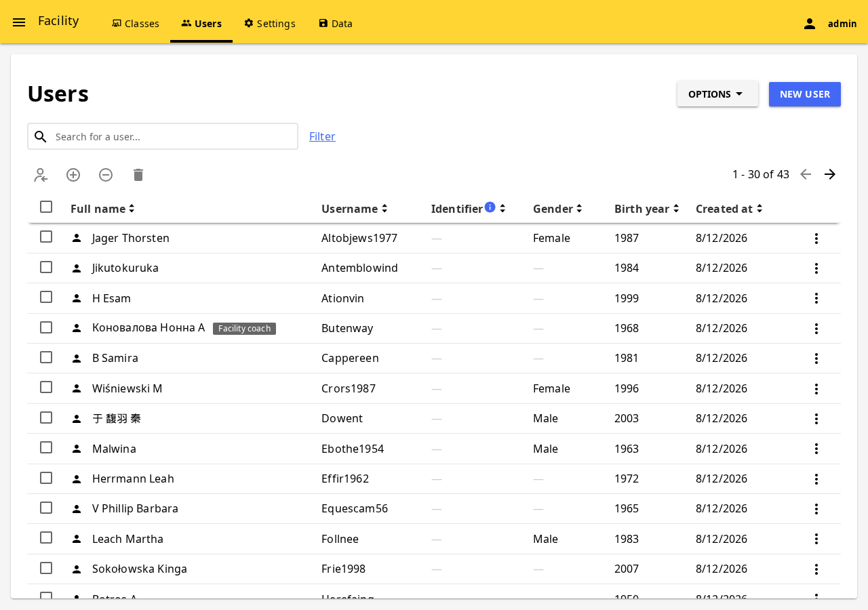Toggle the select-all users checkbox
This screenshot has height=610, width=868.
(x=46, y=207)
